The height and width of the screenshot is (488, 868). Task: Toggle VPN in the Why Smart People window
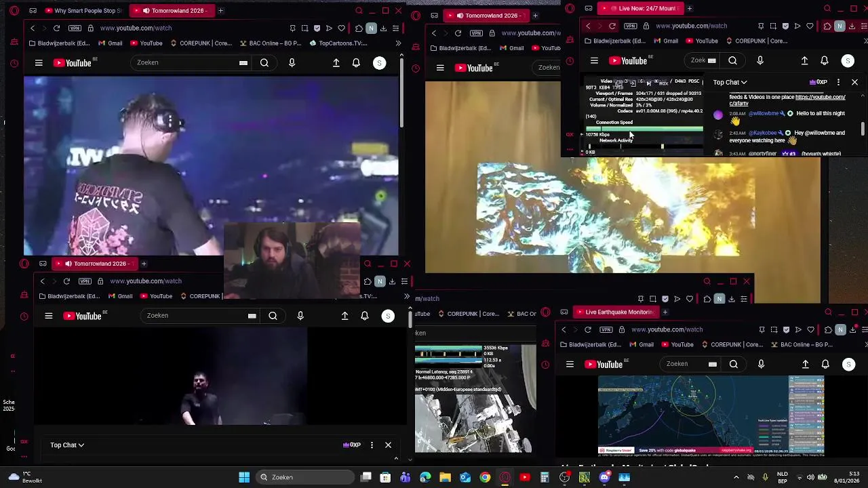click(x=75, y=28)
